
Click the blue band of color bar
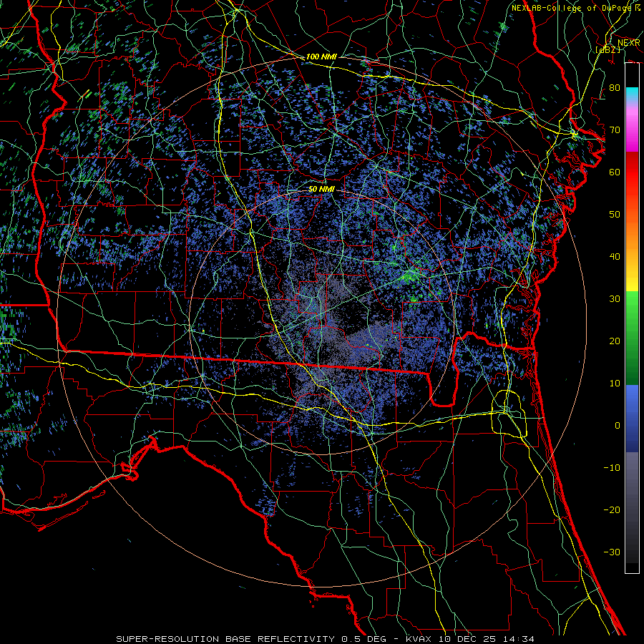tap(632, 418)
